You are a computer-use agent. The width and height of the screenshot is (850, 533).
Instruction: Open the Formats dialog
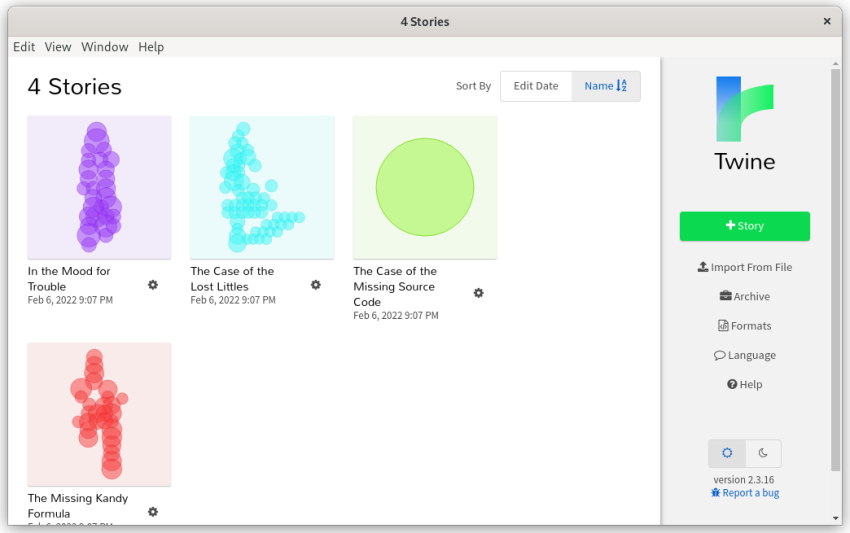coord(744,325)
